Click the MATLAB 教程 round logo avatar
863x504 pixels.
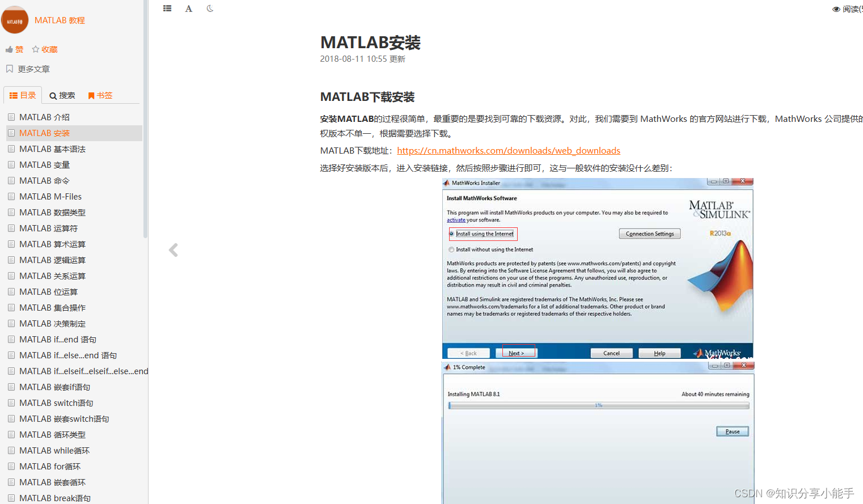[x=15, y=20]
